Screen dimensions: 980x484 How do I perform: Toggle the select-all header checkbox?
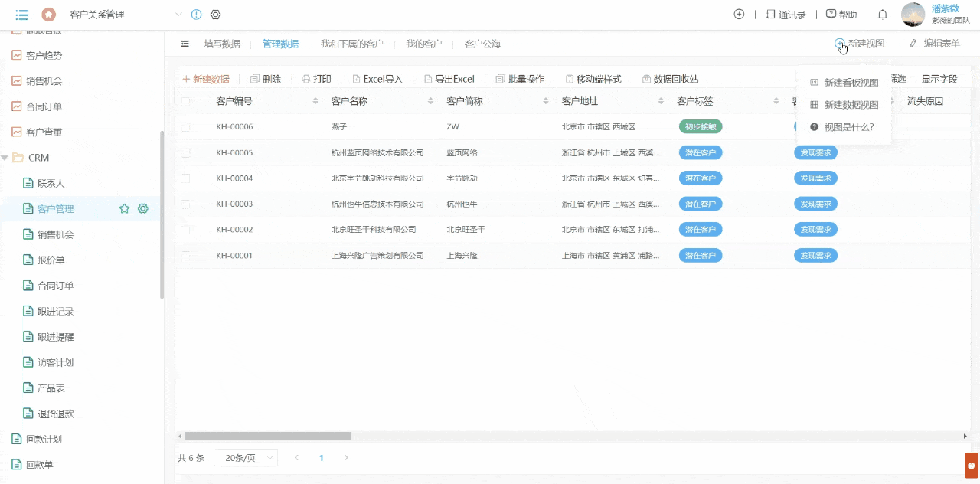click(x=185, y=101)
